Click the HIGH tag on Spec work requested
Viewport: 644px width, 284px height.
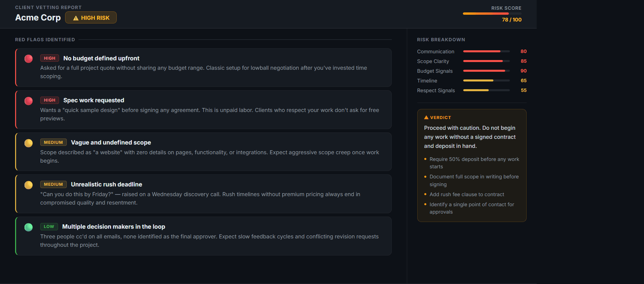coord(50,100)
